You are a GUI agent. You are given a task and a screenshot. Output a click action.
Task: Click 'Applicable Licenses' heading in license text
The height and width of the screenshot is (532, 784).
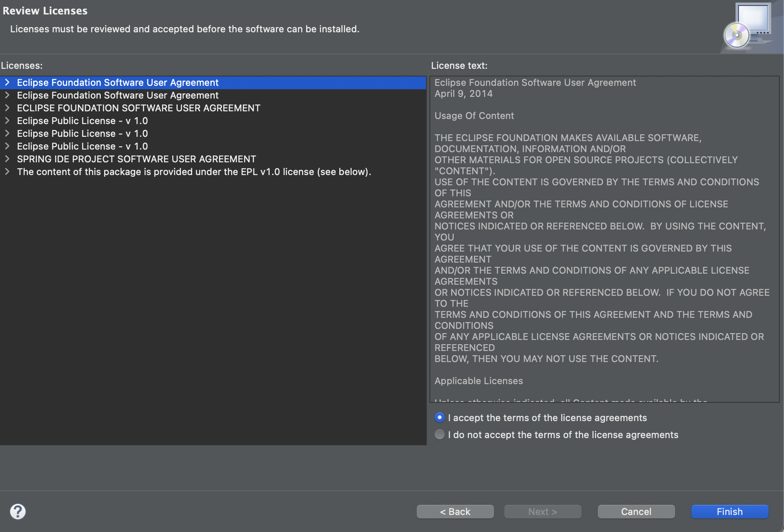[479, 381]
